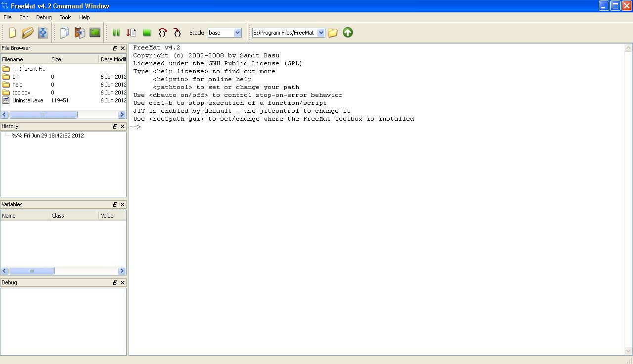This screenshot has height=364, width=633.
Task: Close the File Browser panel
Action: tap(123, 48)
